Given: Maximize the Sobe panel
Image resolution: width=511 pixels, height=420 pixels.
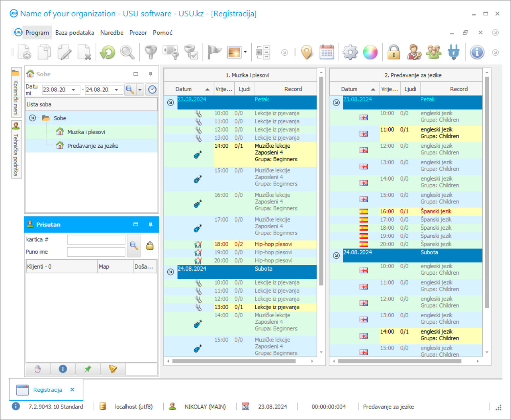Looking at the screenshot, I should pyautogui.click(x=136, y=74).
